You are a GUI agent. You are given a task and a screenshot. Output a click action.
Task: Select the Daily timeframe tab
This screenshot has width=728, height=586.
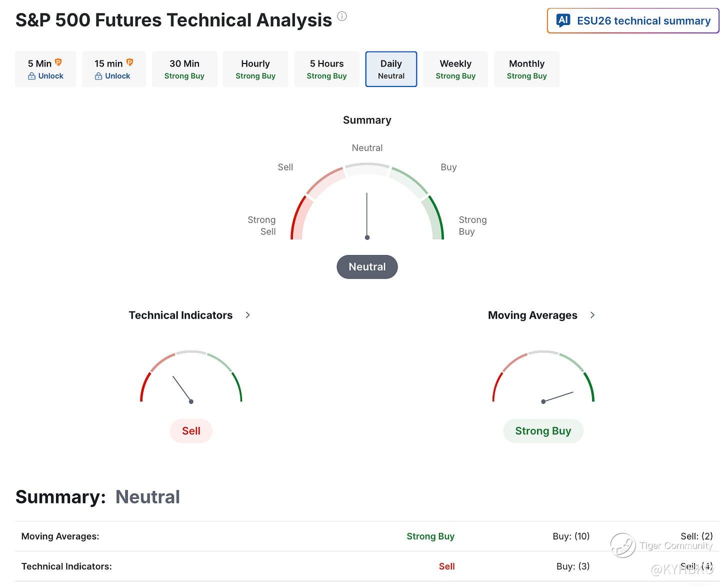pyautogui.click(x=391, y=69)
